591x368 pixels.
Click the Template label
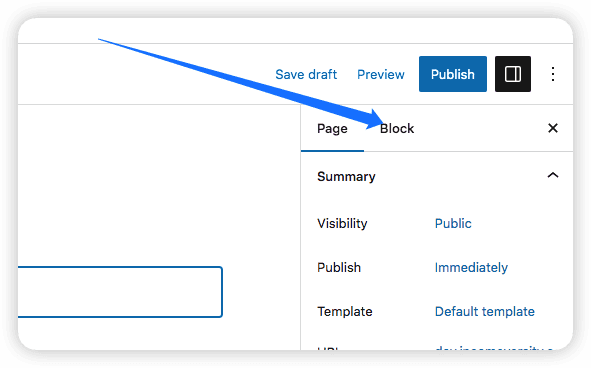(345, 311)
